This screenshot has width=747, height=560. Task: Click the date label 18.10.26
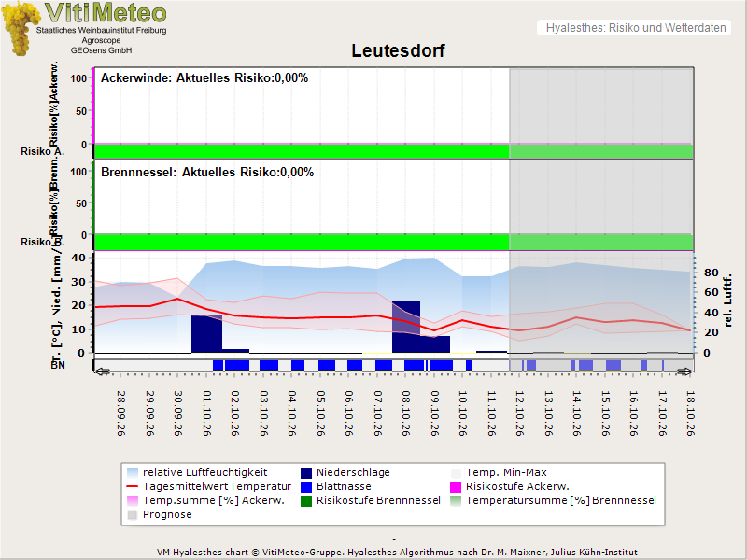pyautogui.click(x=690, y=413)
